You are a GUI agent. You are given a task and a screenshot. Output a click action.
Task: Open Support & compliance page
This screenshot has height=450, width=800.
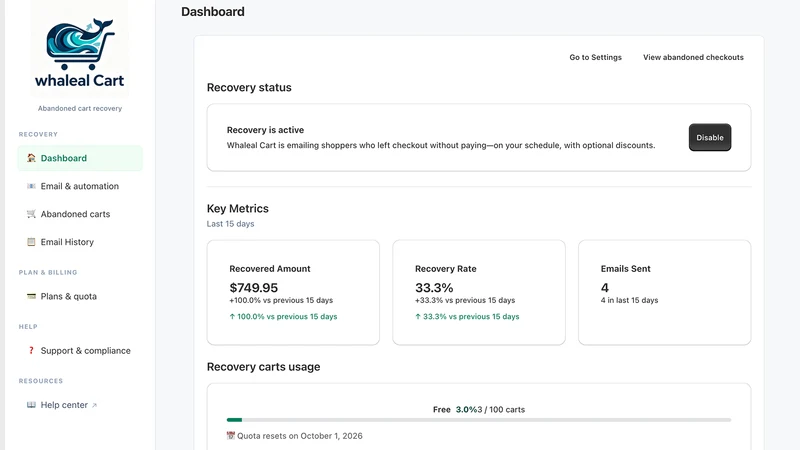pos(80,351)
